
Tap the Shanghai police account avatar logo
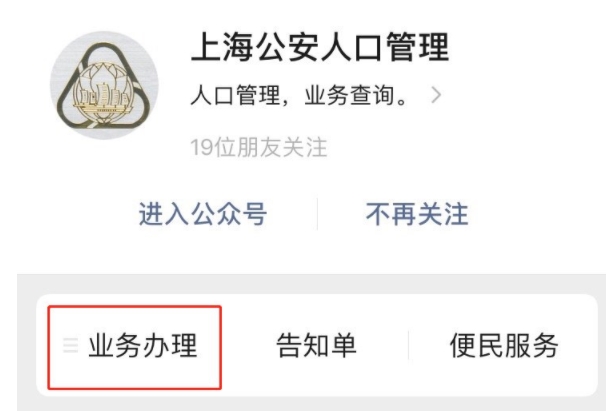[x=104, y=85]
